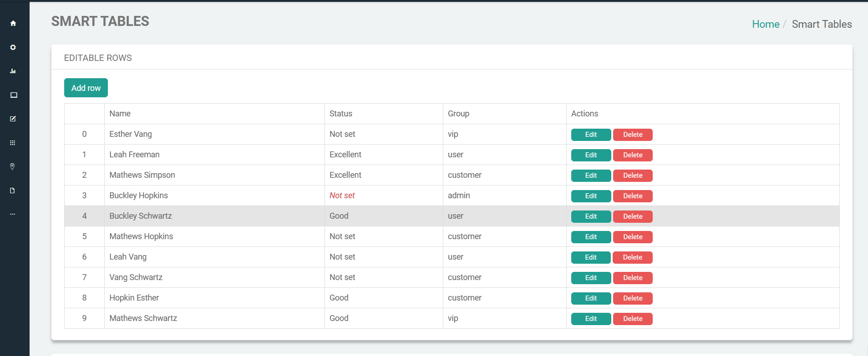Image resolution: width=868 pixels, height=356 pixels.
Task: Select the name Buckley Hopkins
Action: 138,196
